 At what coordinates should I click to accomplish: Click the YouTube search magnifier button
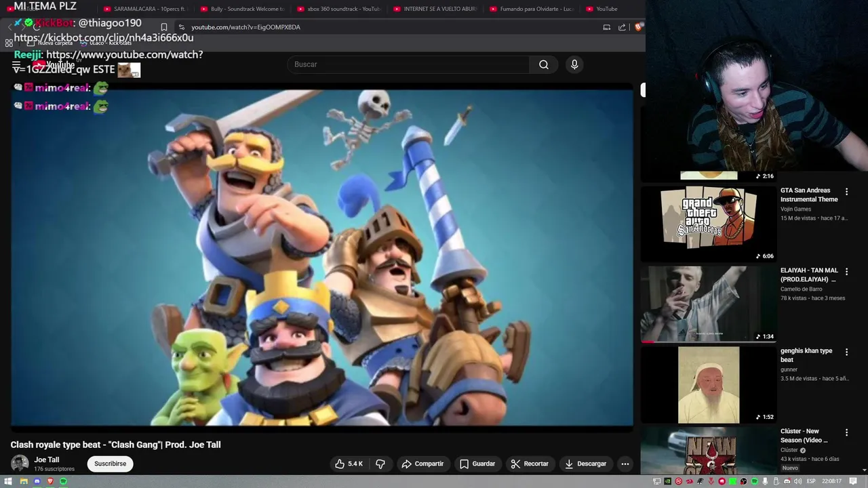tap(544, 64)
